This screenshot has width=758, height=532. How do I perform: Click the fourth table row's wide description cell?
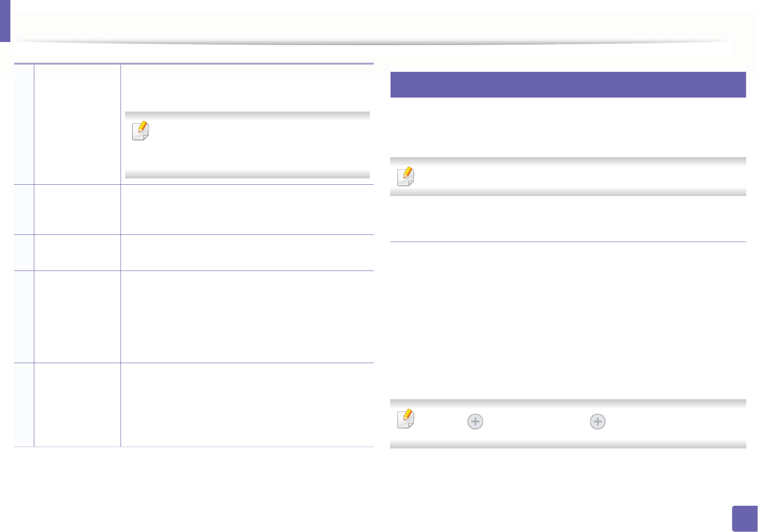(247, 317)
